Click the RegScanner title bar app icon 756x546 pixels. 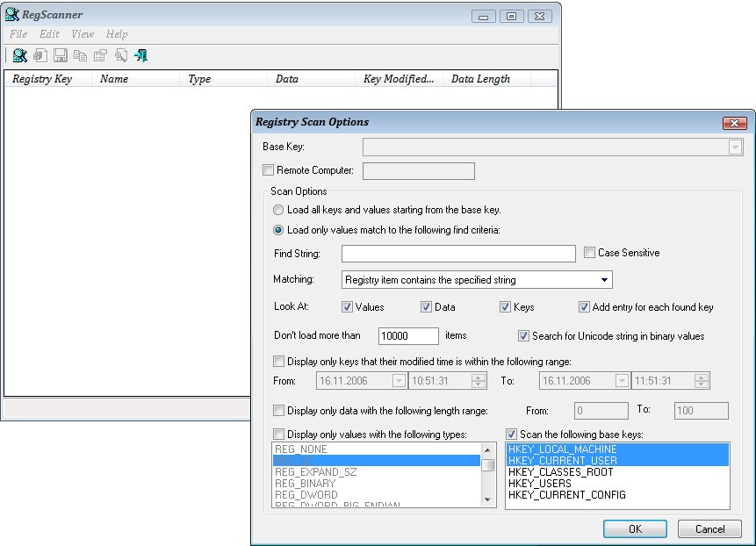coord(12,14)
